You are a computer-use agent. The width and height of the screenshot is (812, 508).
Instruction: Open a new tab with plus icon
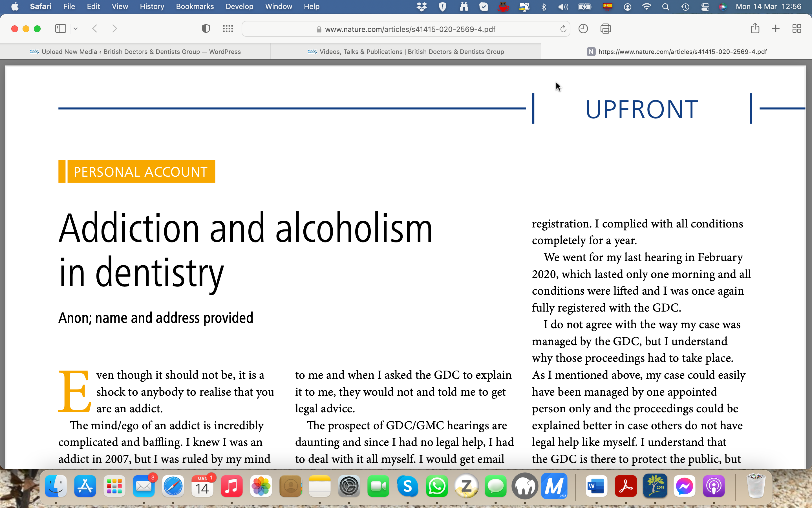(775, 29)
